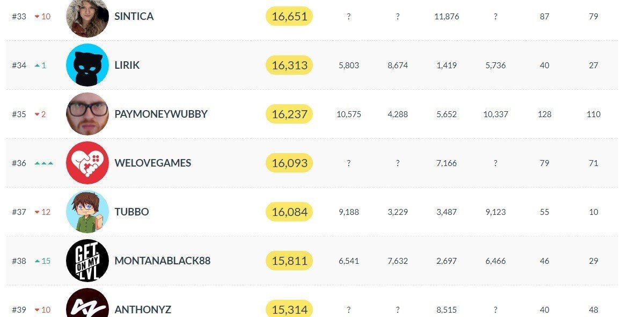Click the ANTHONYZ streamer name
The image size is (644, 317).
[143, 309]
